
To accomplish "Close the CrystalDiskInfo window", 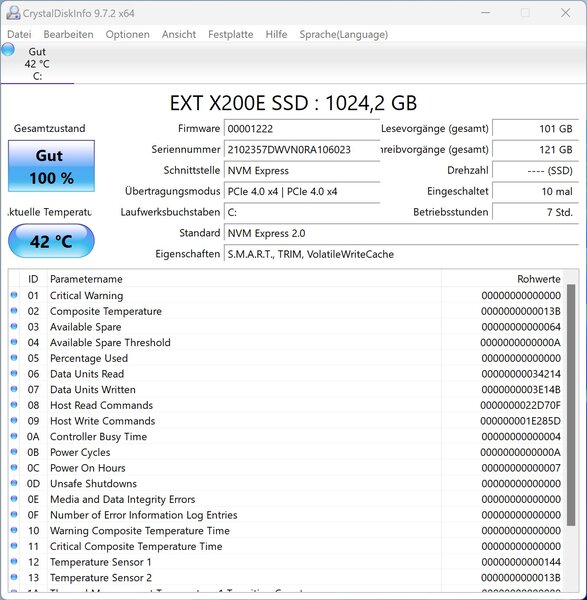I will (566, 13).
